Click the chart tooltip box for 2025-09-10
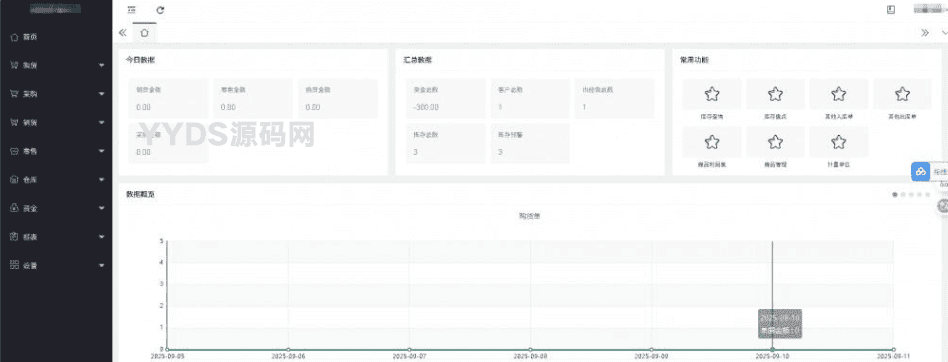This screenshot has height=362, width=948. [781, 324]
